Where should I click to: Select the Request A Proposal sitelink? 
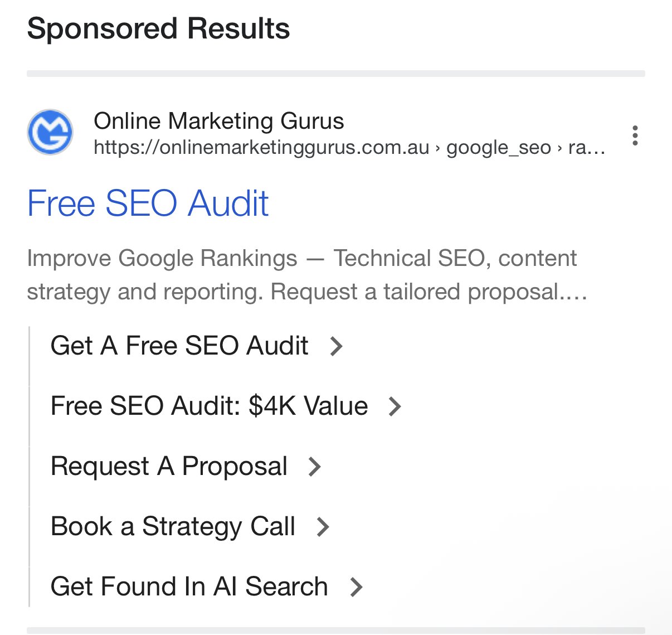tap(169, 466)
